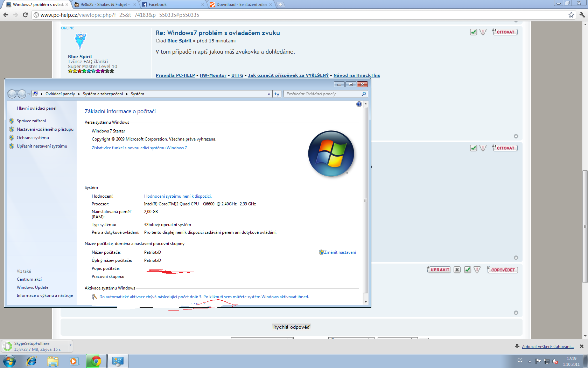Open the Ochrana systému link

click(x=33, y=138)
